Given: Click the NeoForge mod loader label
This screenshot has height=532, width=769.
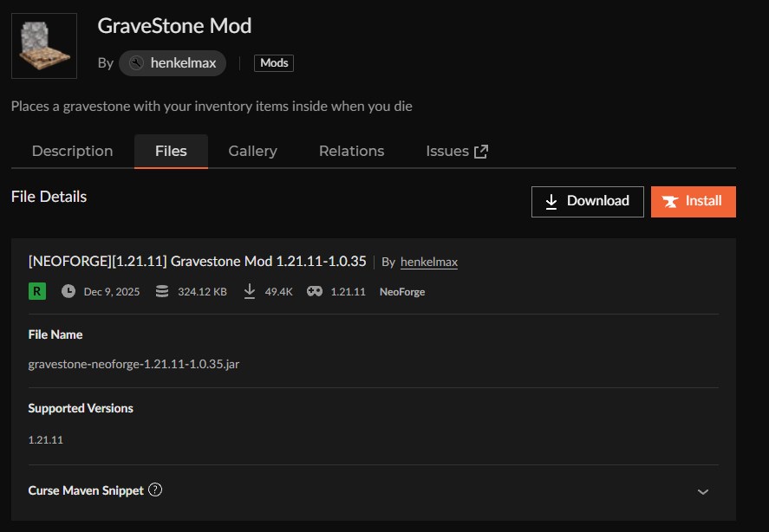Looking at the screenshot, I should coord(402,292).
